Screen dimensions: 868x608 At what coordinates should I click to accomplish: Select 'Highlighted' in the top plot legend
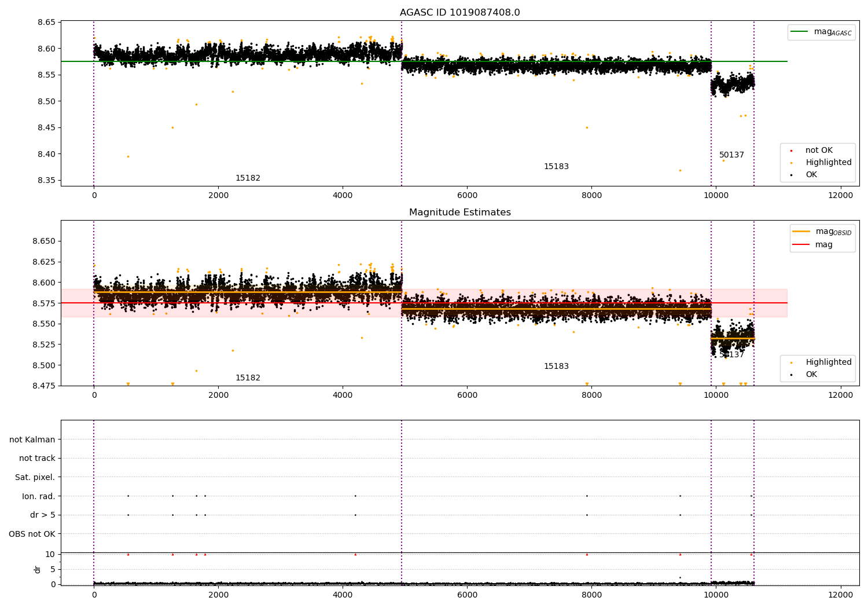point(828,163)
